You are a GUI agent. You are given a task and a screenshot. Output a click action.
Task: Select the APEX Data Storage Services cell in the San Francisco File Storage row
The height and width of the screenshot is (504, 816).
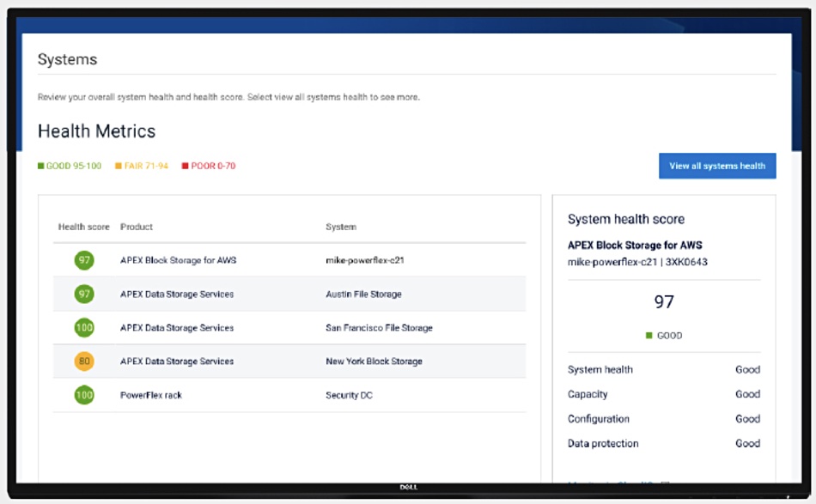(x=177, y=328)
